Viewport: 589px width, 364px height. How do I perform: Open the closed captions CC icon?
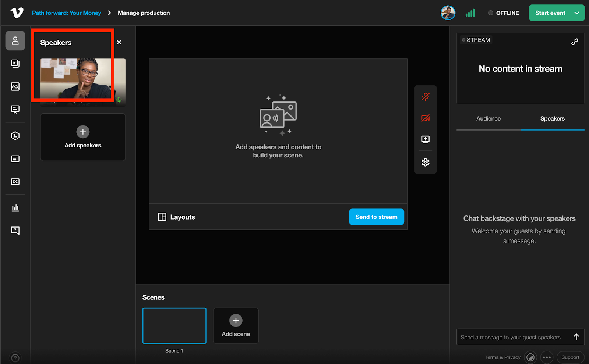tap(15, 182)
